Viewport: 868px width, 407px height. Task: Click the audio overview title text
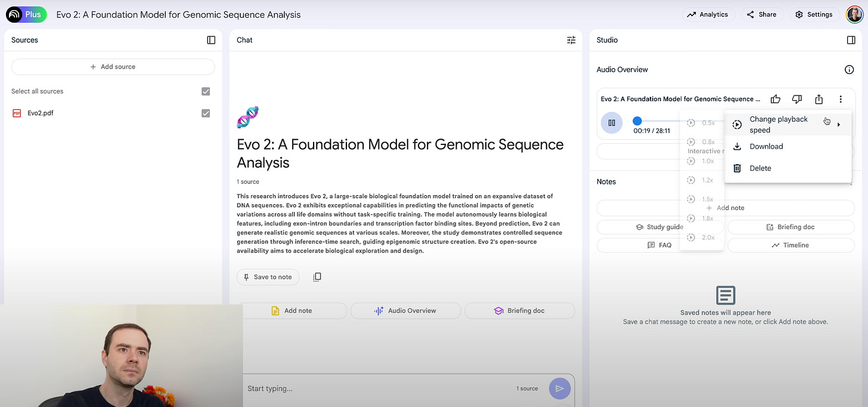click(x=681, y=99)
